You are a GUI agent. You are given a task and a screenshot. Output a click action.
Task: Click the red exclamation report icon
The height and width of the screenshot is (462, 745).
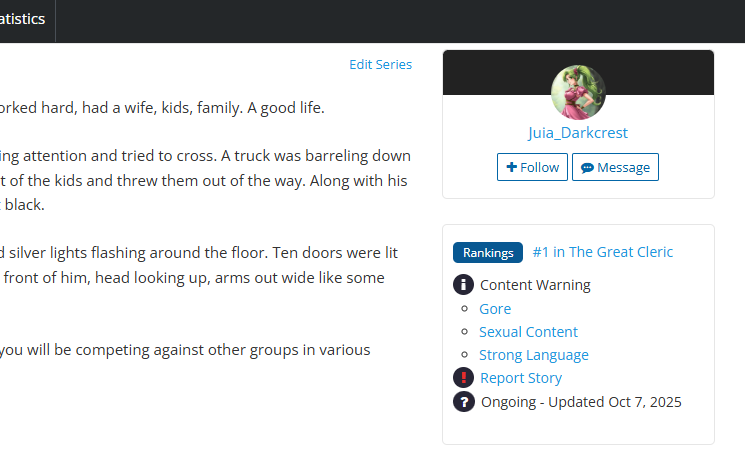click(463, 378)
